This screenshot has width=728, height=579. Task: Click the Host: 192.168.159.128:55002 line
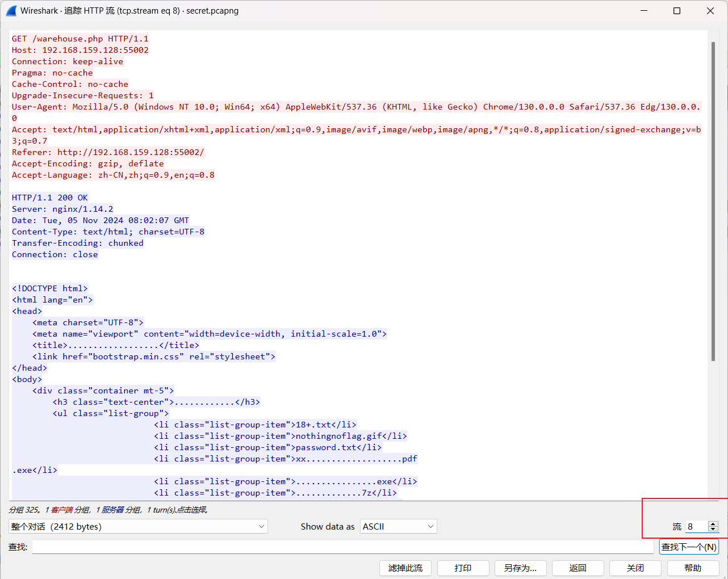80,50
